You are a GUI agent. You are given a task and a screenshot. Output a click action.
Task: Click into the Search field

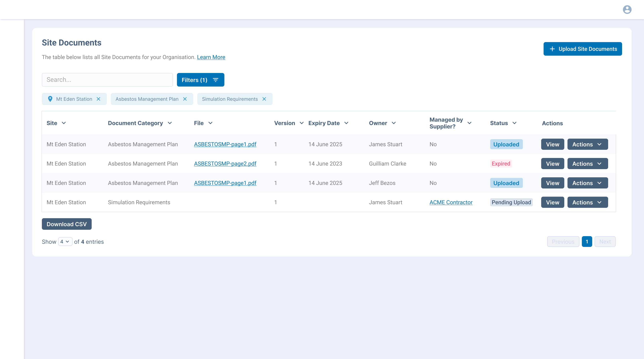[107, 80]
